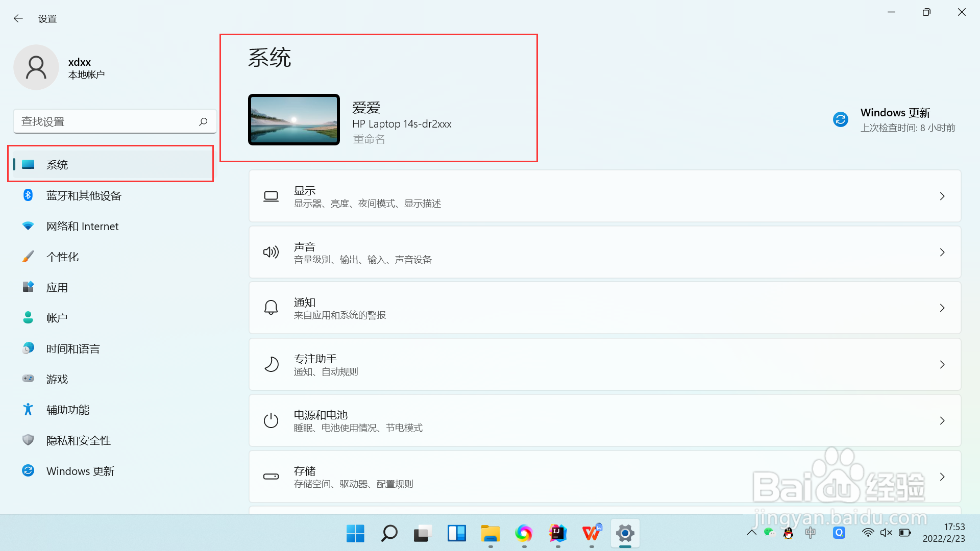
Task: Expand the 显示 display settings chevron
Action: 942,196
